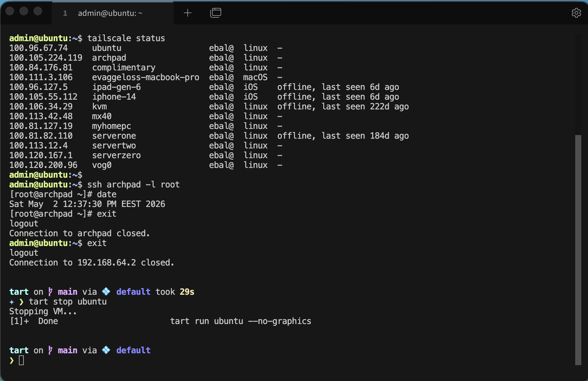Click hostname serverzero
This screenshot has width=588, height=381.
(x=116, y=155)
